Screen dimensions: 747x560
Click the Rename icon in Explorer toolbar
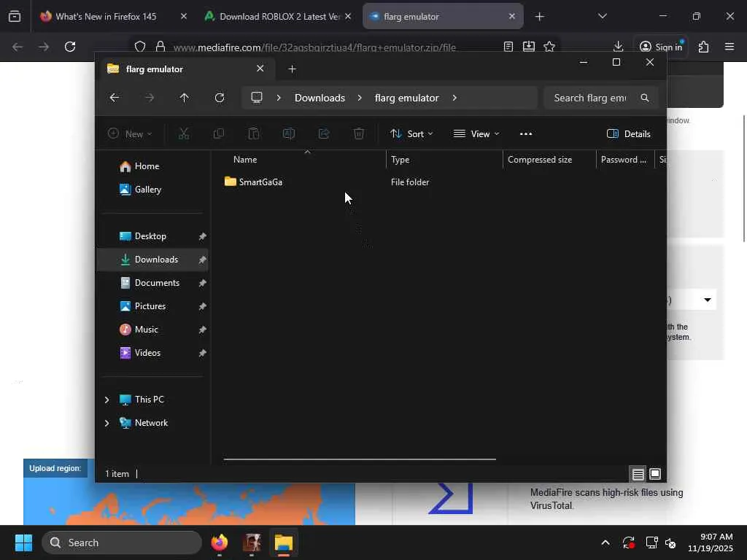pos(289,134)
